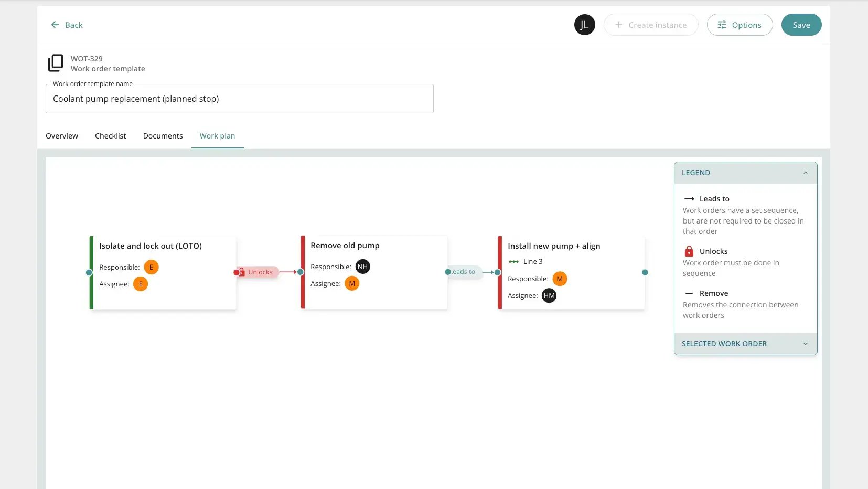Click the Leads to arrow icon in legend
This screenshot has width=868, height=489.
click(x=689, y=199)
